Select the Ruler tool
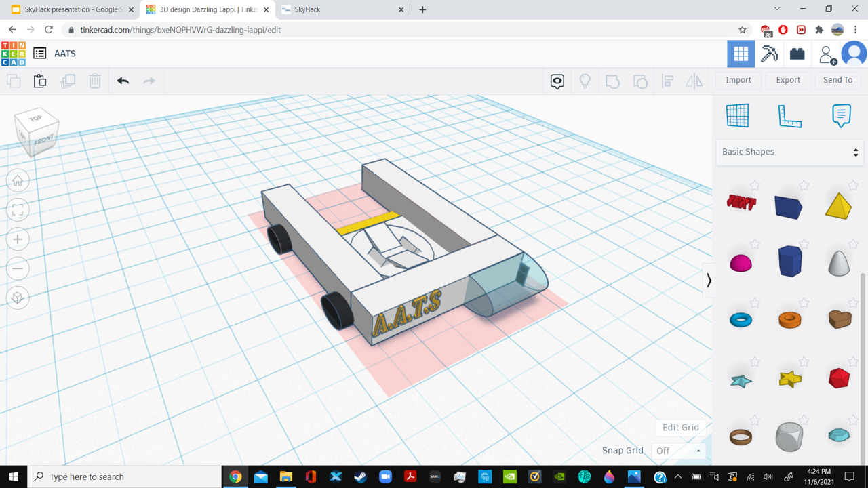This screenshot has height=488, width=868. [x=789, y=116]
